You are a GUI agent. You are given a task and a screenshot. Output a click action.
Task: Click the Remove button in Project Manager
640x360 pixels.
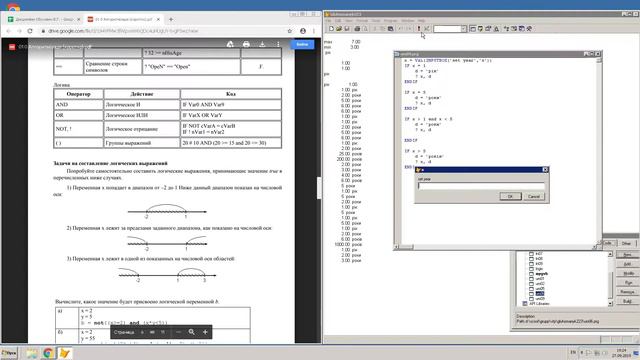(x=627, y=292)
